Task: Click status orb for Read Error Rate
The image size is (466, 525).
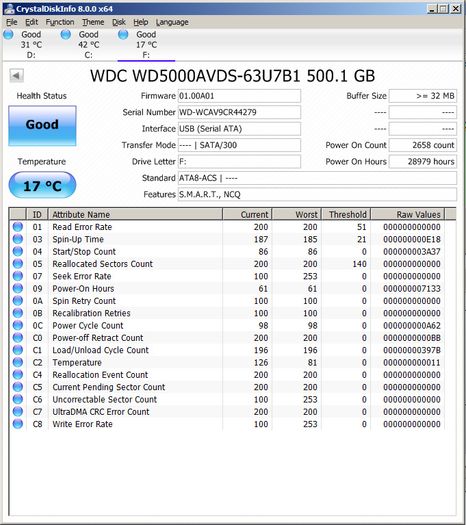Action: [18, 227]
